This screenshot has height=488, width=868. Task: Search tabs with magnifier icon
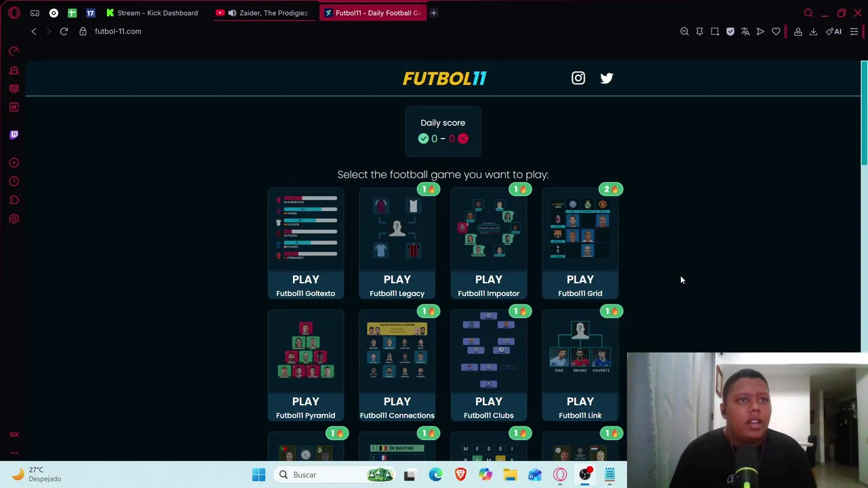808,13
